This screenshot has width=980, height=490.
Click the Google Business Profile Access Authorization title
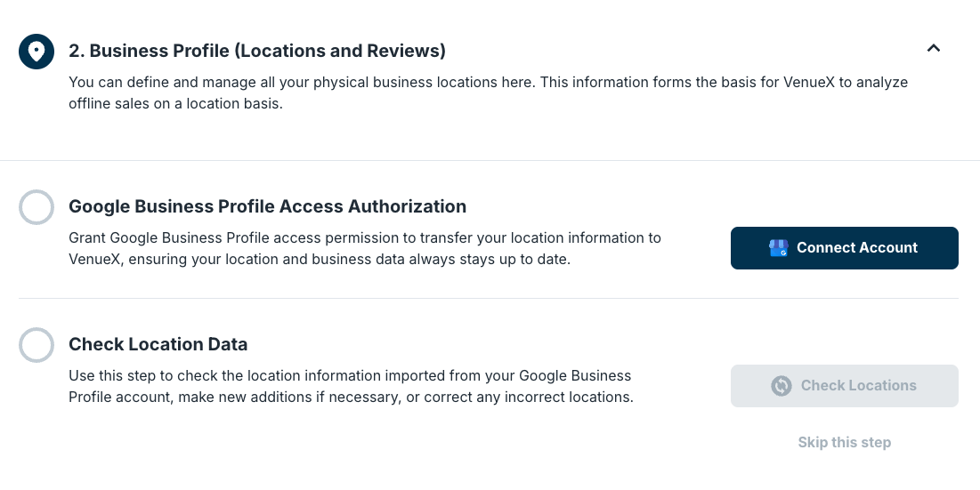click(268, 206)
